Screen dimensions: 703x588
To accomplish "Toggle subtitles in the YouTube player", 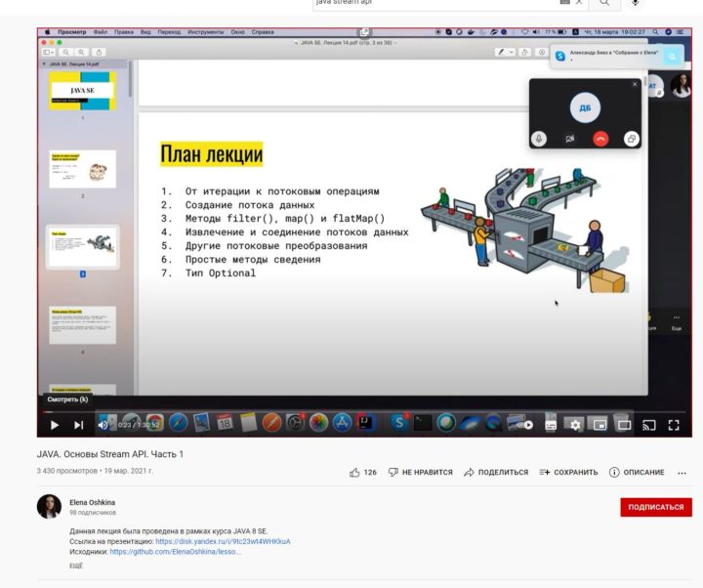I will pyautogui.click(x=551, y=425).
